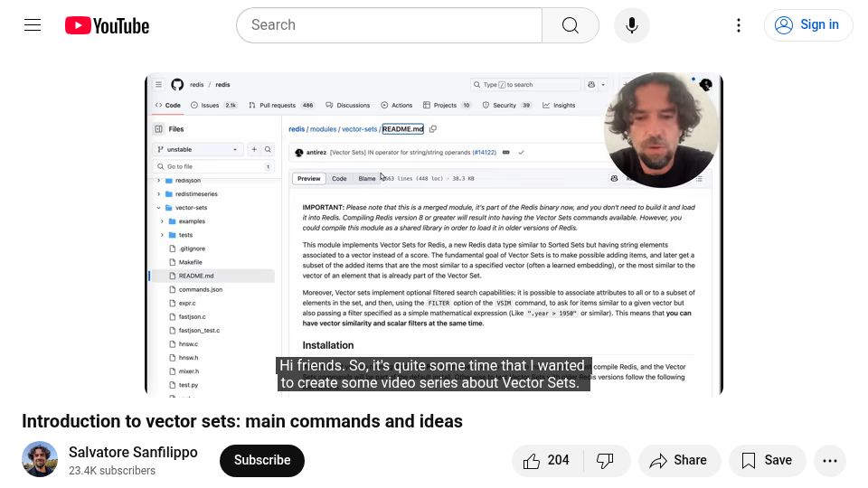Image resolution: width=868 pixels, height=488 pixels.
Task: Copy the file path icon
Action: (433, 129)
